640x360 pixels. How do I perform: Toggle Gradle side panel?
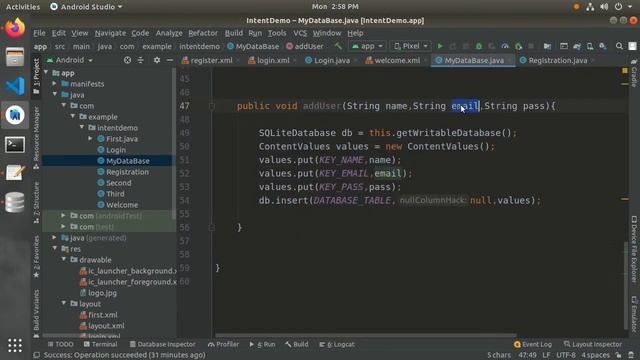(634, 73)
